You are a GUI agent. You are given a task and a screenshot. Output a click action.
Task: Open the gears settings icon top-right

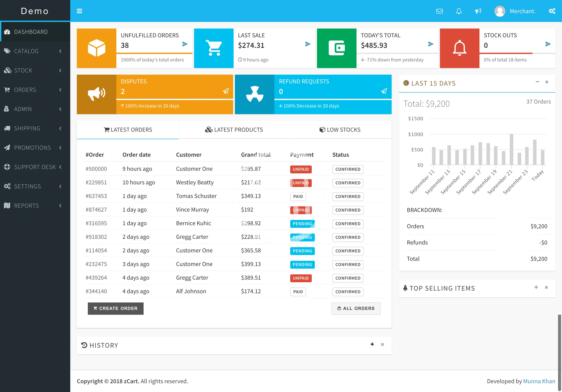click(x=552, y=11)
